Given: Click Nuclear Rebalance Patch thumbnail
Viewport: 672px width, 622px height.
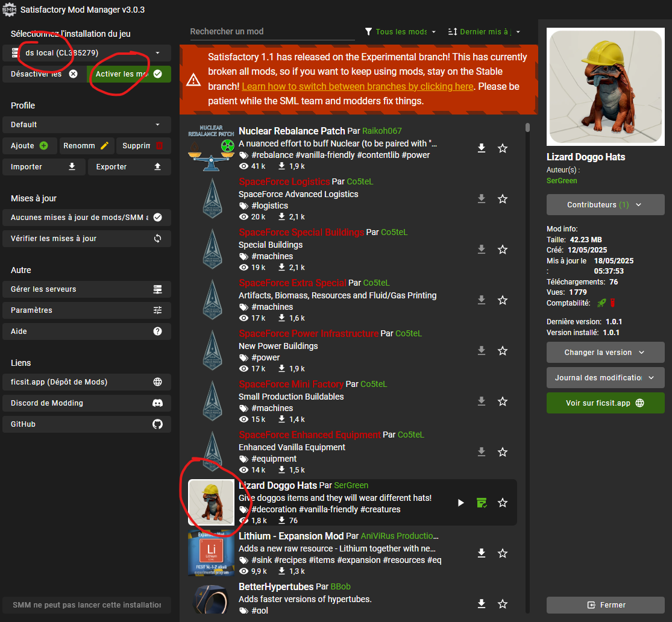Looking at the screenshot, I should pos(212,148).
